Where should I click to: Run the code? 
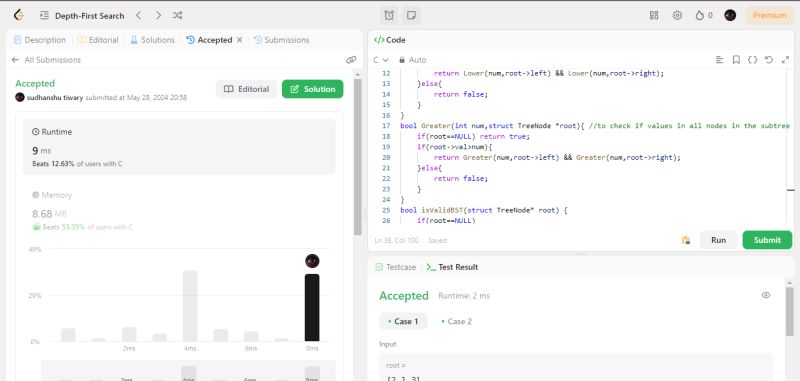point(718,240)
